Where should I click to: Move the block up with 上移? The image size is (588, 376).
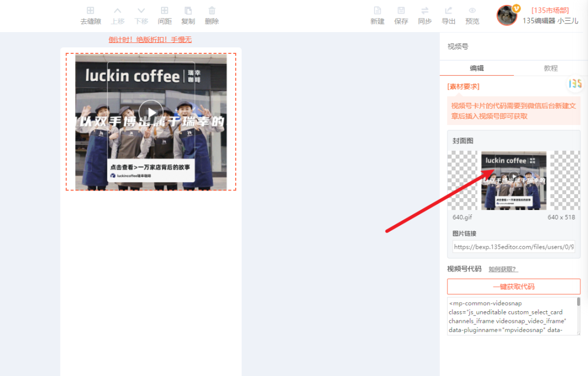click(x=118, y=16)
